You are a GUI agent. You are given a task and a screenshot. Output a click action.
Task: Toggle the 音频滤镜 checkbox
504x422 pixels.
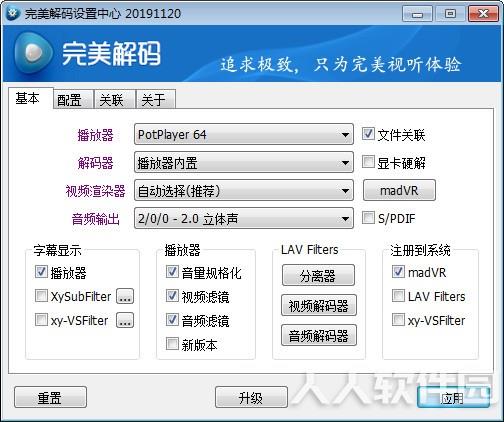(x=172, y=320)
